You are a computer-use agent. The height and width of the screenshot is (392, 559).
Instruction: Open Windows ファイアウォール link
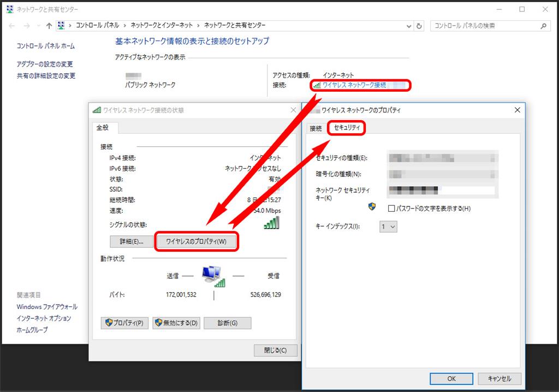point(47,307)
